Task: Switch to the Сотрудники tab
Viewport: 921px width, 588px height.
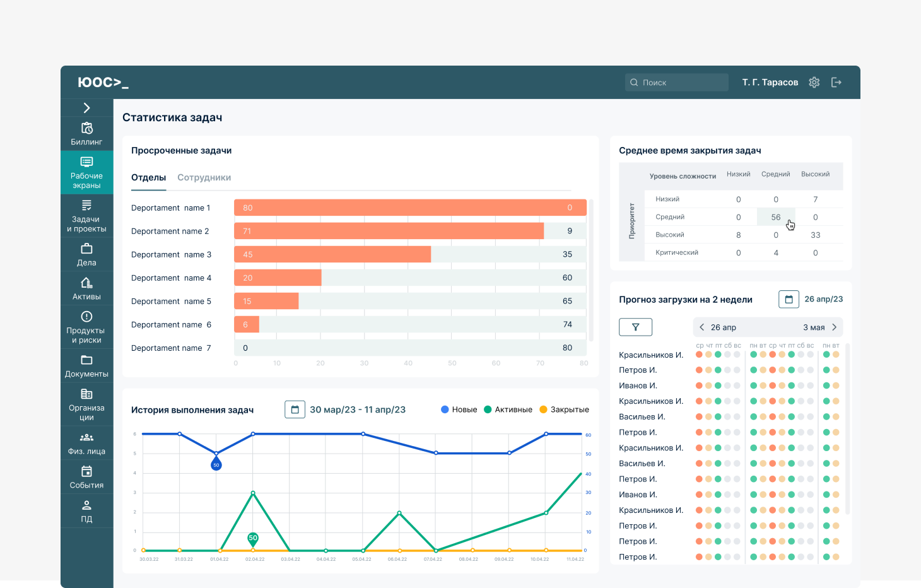Action: pos(204,178)
